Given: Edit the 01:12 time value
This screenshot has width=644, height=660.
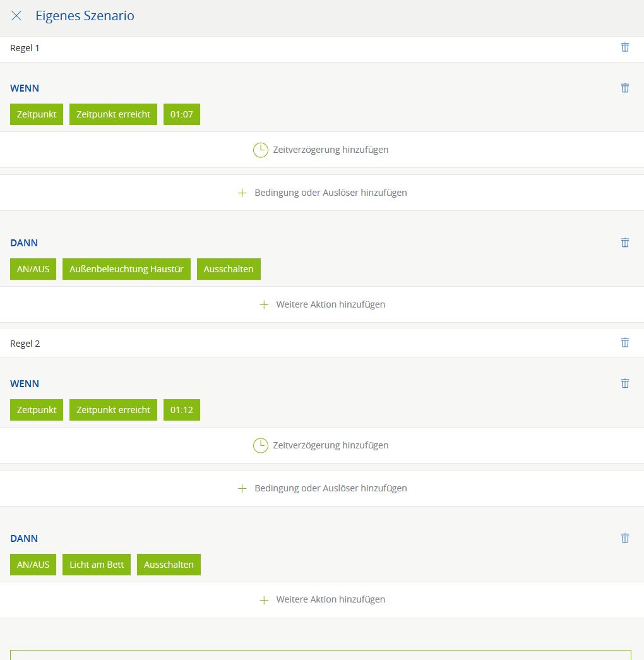Looking at the screenshot, I should coord(181,410).
